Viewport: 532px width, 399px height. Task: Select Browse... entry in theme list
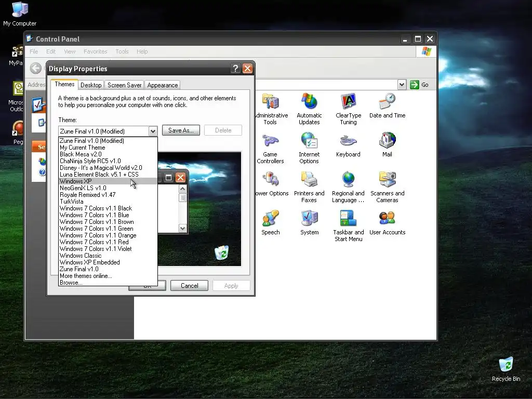coord(108,283)
